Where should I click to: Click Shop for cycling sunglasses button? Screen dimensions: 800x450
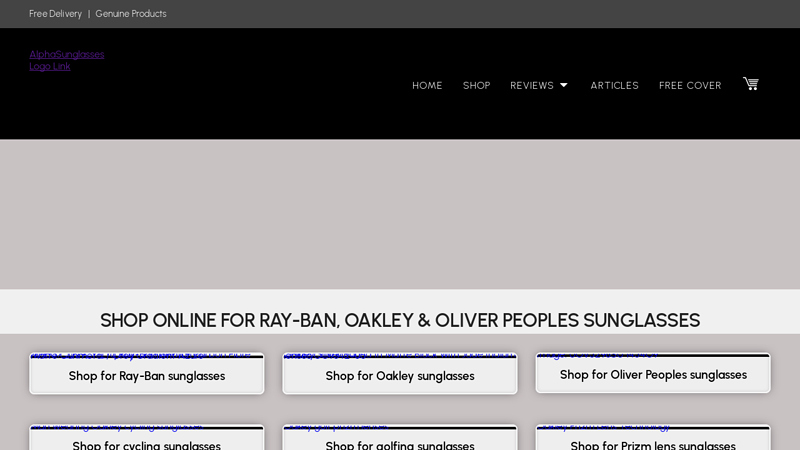point(146,438)
